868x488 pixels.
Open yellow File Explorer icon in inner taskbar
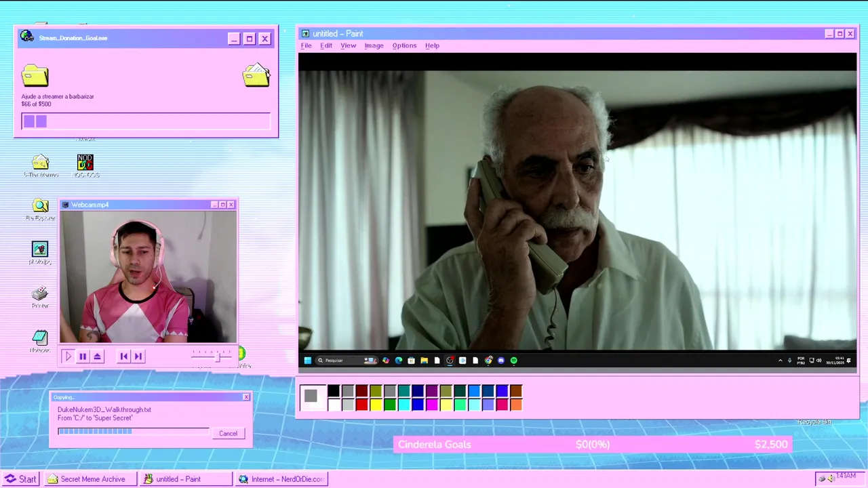424,361
